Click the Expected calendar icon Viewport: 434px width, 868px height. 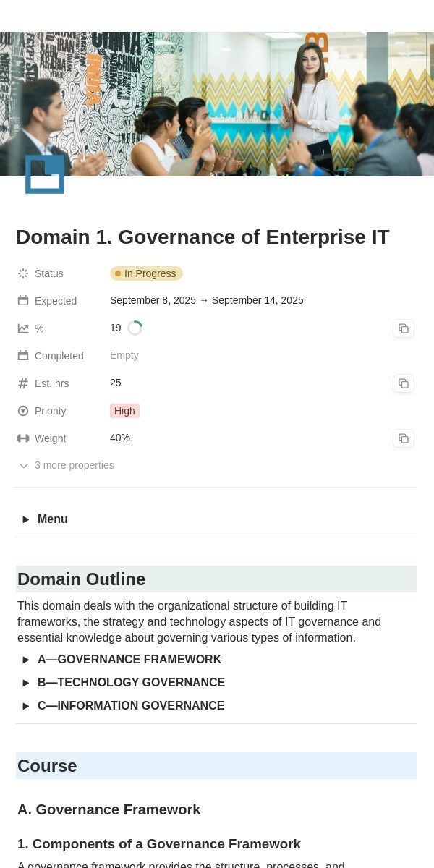click(23, 301)
